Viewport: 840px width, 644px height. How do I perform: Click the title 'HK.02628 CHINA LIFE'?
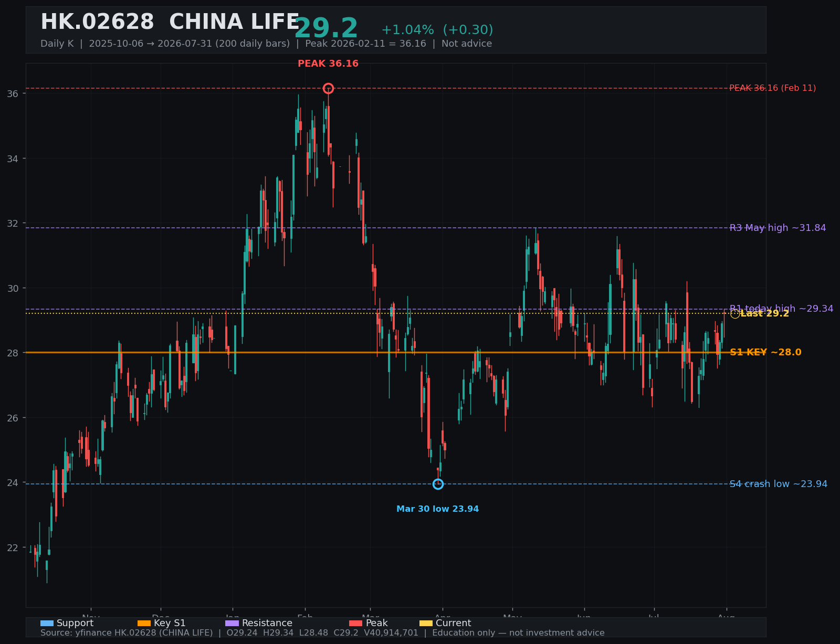[170, 23]
